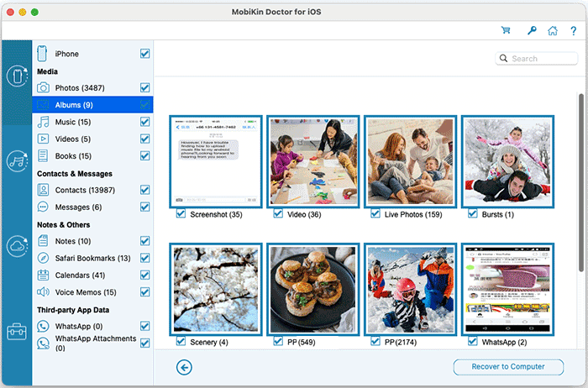Uncheck the iPhone checkbox
This screenshot has height=388, width=588.
pos(144,54)
